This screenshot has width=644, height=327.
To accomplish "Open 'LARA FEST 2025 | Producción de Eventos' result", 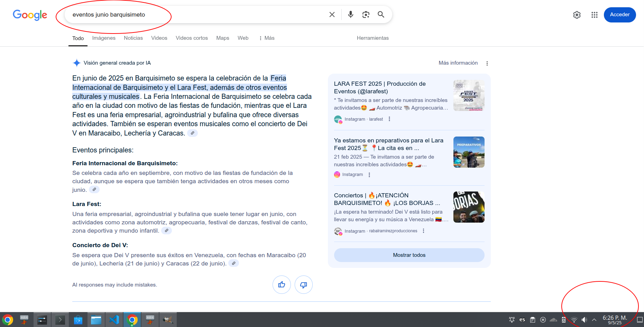I will (x=379, y=87).
